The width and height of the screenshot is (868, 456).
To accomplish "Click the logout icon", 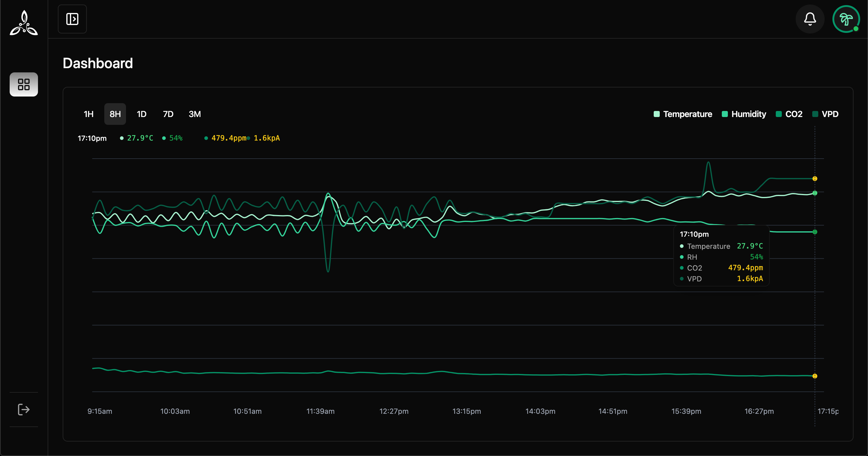I will coord(24,410).
